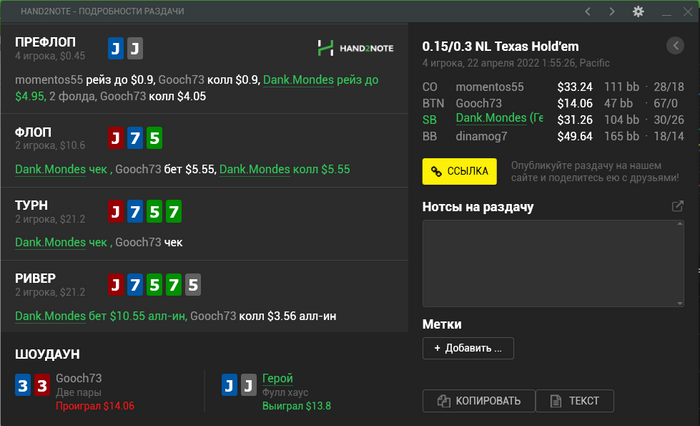Click the ШОУДАУН section heading

pyautogui.click(x=47, y=354)
